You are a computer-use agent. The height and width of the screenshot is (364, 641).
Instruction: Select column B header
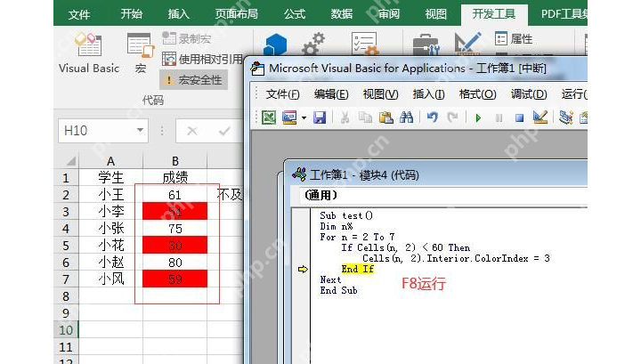click(x=175, y=161)
